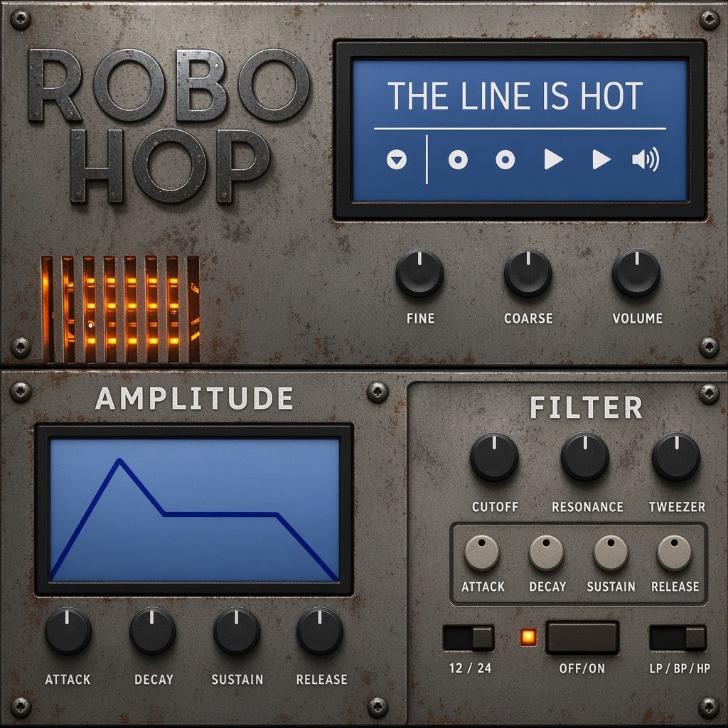The height and width of the screenshot is (728, 728).
Task: Click the Amplitude RELEASE knob
Action: pyautogui.click(x=320, y=631)
